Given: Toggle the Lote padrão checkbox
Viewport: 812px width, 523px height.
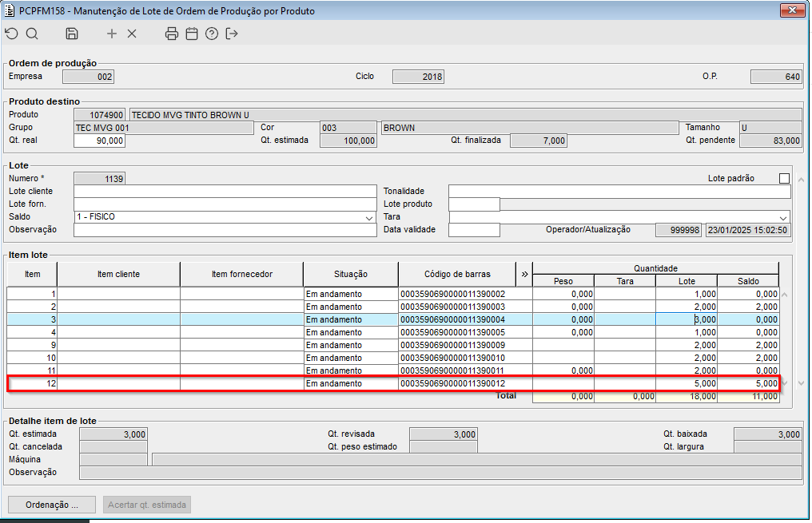Looking at the screenshot, I should click(x=784, y=179).
